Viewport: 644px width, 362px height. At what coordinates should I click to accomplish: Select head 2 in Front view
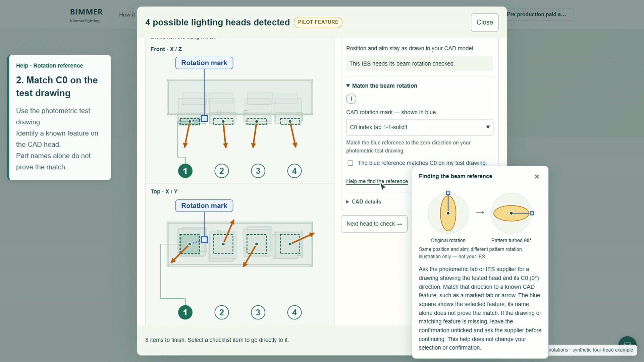(222, 171)
